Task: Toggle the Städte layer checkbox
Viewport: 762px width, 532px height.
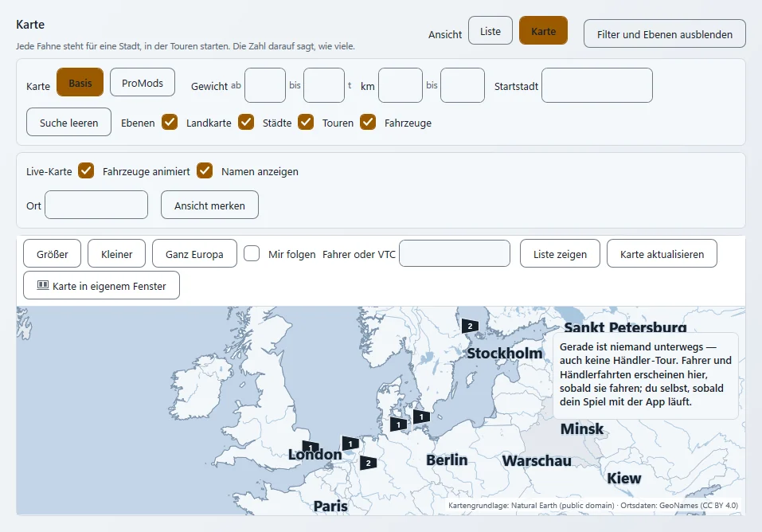Action: [246, 122]
